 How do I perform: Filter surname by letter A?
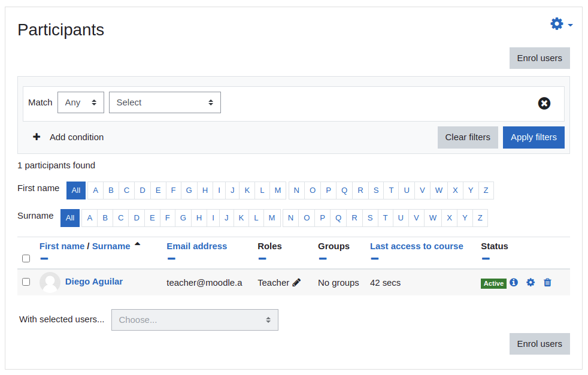90,218
